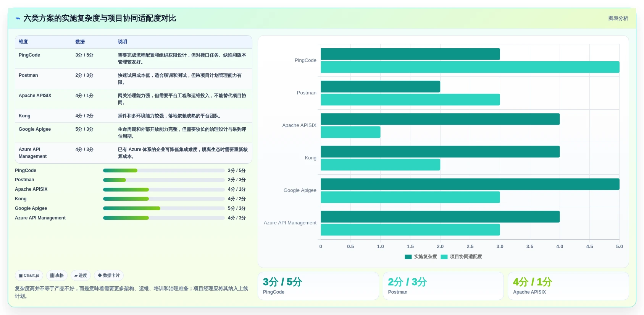Click Kong dark bar in chart
The width and height of the screenshot is (644, 315).
pos(440,152)
